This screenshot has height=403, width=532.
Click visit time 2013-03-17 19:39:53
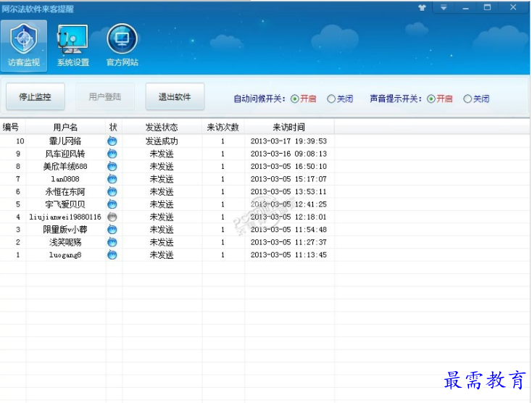[x=288, y=141]
